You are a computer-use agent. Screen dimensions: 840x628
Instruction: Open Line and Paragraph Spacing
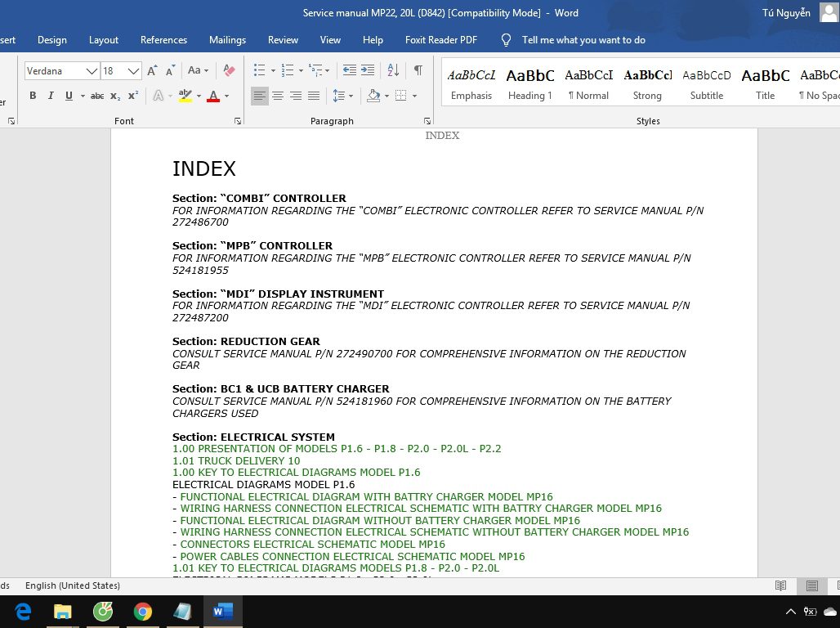coord(338,96)
